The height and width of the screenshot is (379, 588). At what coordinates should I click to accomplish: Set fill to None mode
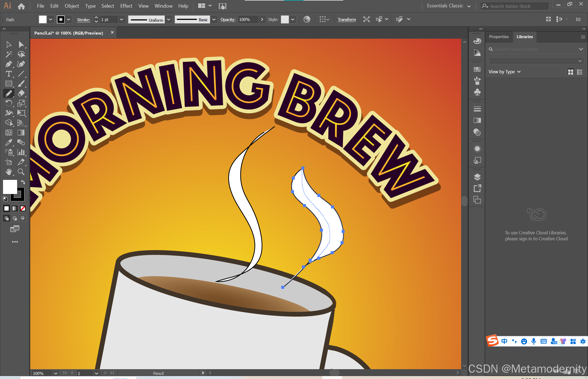(x=23, y=208)
